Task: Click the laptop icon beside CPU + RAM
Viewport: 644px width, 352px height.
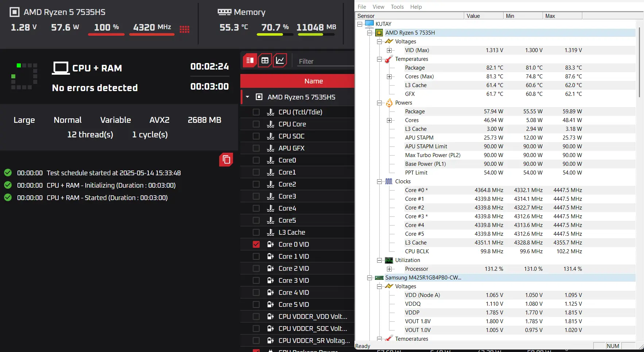Action: pyautogui.click(x=61, y=68)
